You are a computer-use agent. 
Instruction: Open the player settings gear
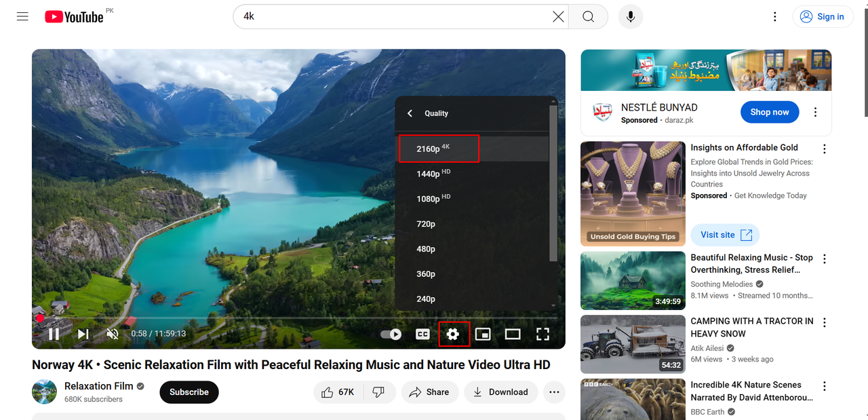tap(453, 334)
